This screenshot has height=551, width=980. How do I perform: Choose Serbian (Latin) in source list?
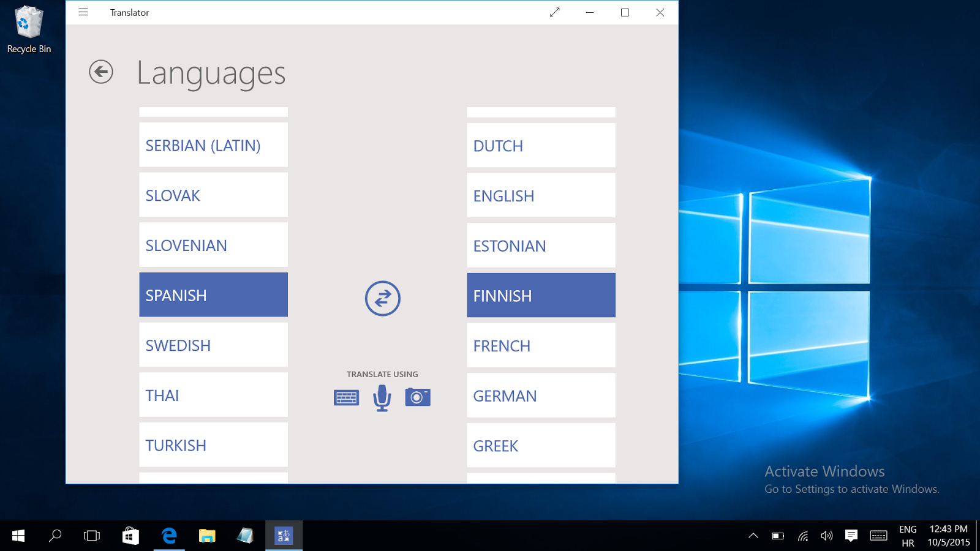(213, 145)
